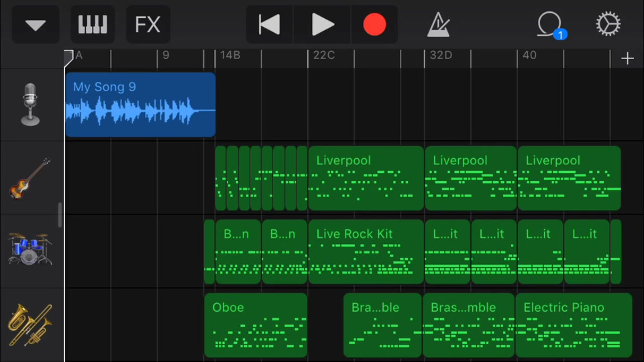Select the bass guitar track header
644x362 pixels.
pyautogui.click(x=32, y=178)
